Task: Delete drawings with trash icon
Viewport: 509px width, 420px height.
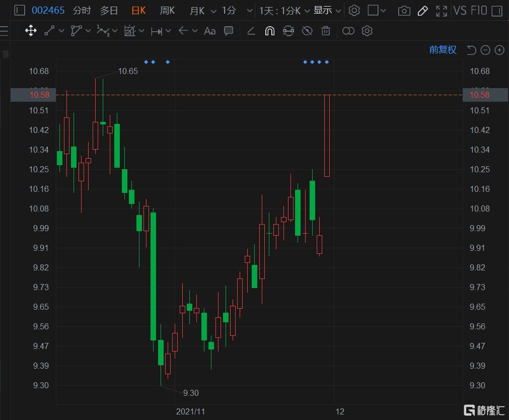Action: (x=326, y=31)
